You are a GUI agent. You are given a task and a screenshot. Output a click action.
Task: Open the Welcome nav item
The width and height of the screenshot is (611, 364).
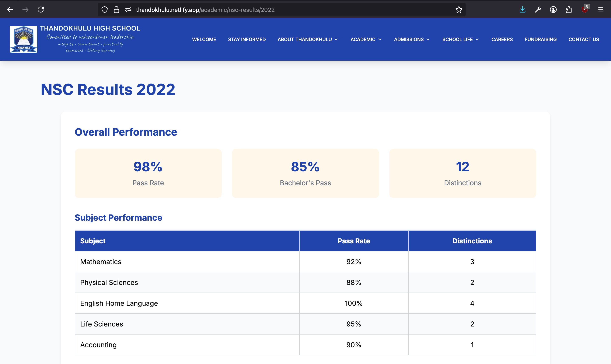[204, 39]
